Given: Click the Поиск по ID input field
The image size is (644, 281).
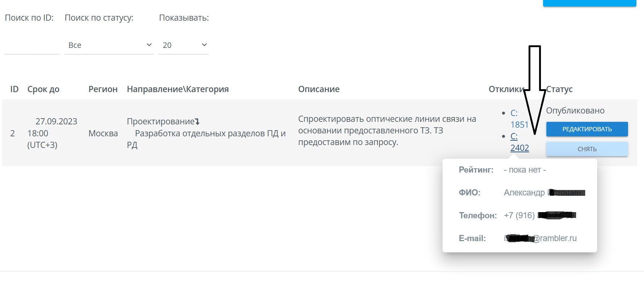Looking at the screenshot, I should click(x=32, y=46).
